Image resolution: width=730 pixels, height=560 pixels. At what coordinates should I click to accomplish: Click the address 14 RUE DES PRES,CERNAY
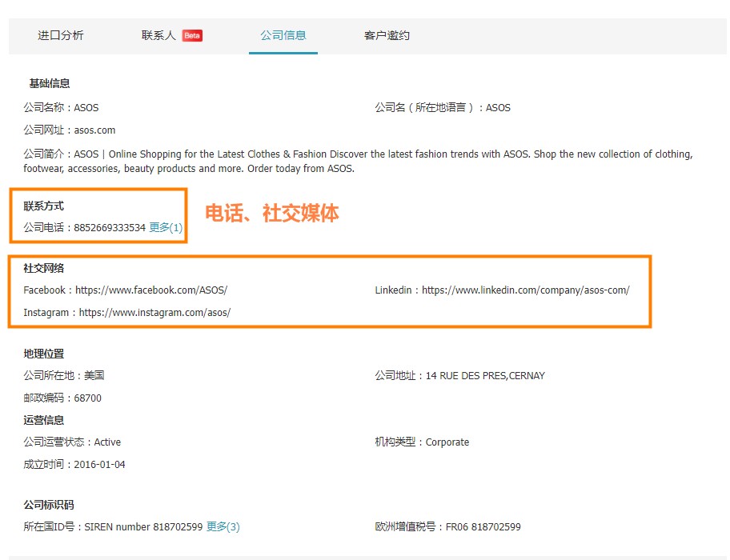[x=485, y=376]
